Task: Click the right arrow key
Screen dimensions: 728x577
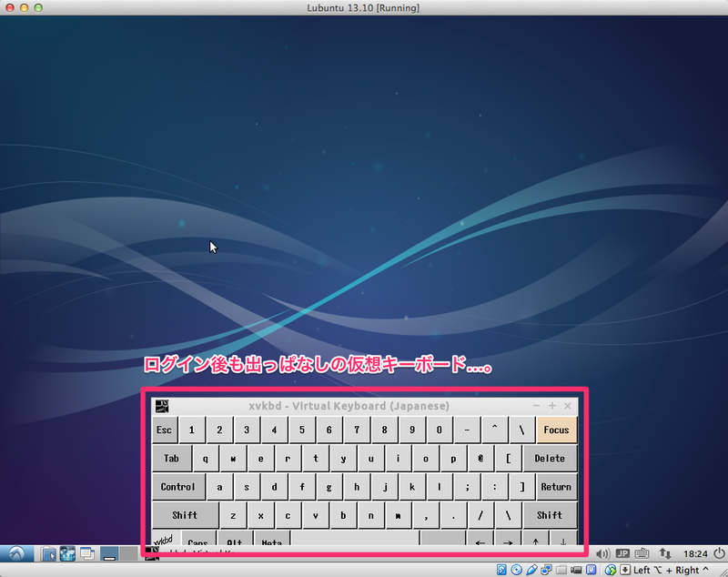Action: (x=508, y=540)
